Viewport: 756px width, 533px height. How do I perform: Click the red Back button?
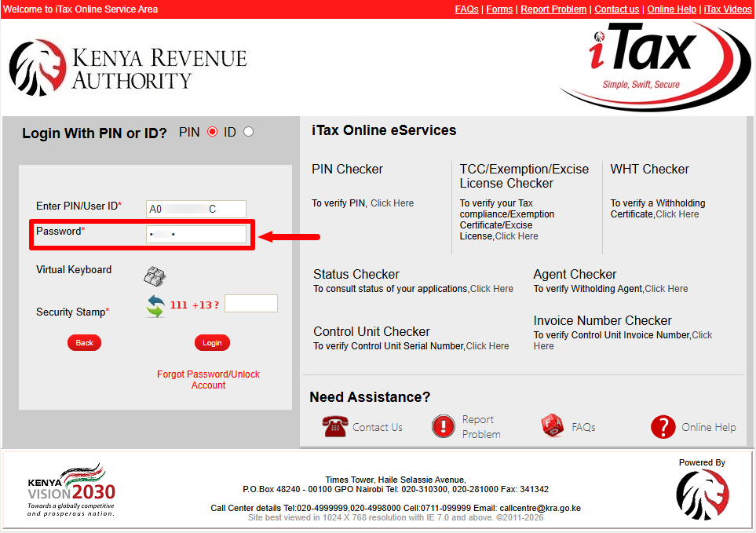click(84, 342)
